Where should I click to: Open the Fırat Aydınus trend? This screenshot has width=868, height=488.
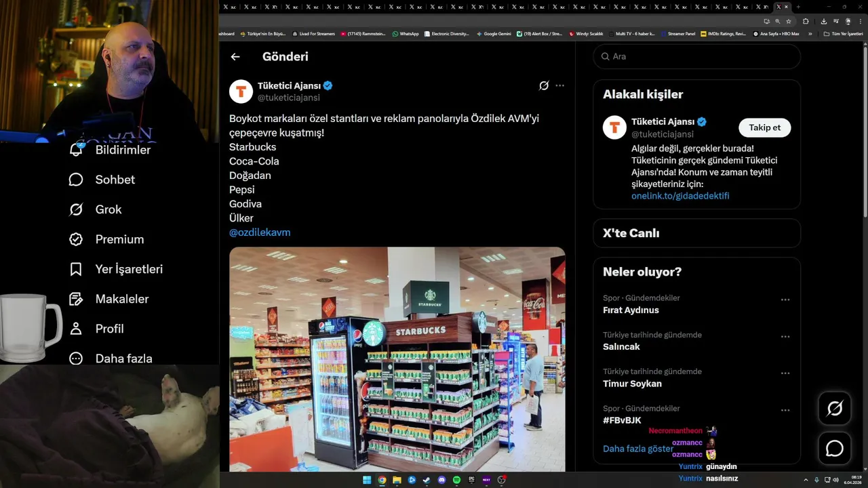pyautogui.click(x=631, y=310)
